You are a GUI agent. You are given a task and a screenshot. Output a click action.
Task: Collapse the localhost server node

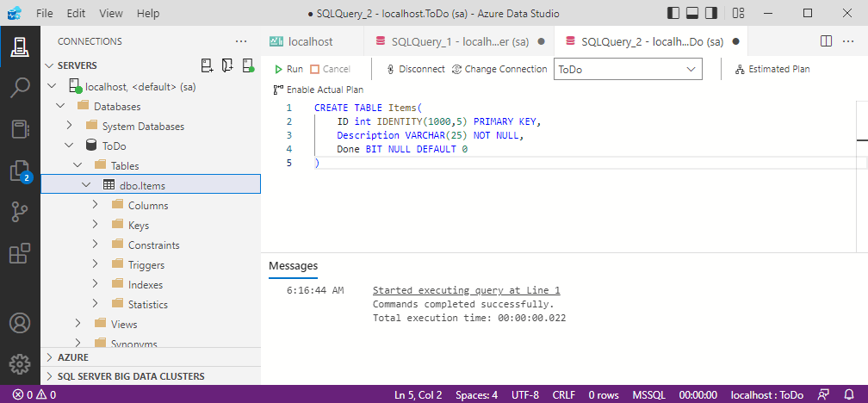[52, 86]
